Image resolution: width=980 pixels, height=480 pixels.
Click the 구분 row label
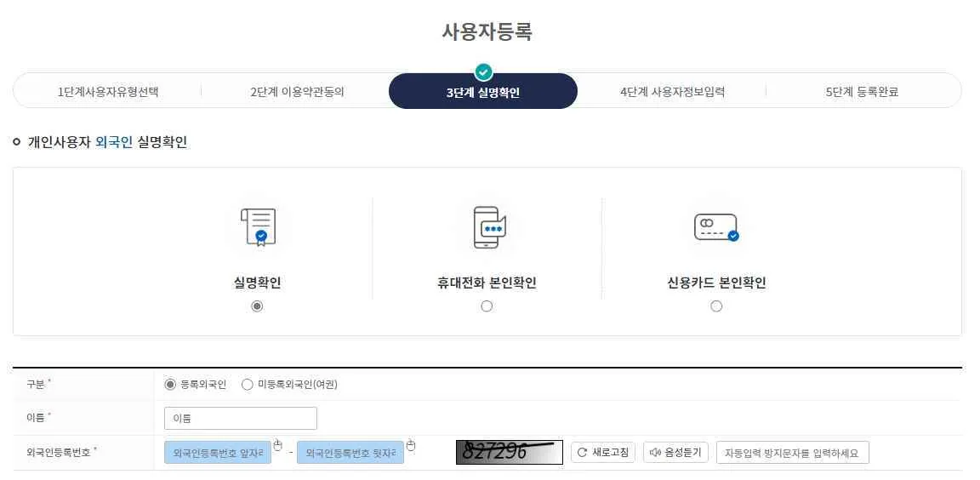37,385
